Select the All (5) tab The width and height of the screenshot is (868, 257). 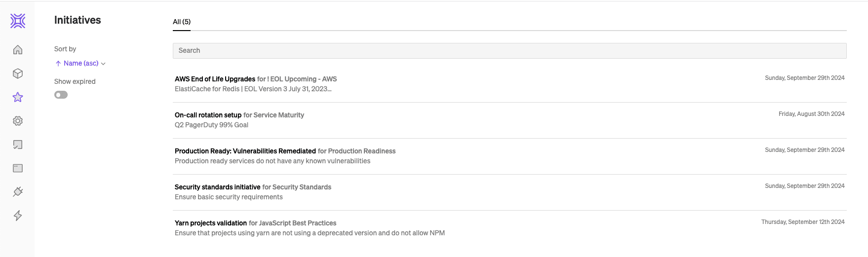point(182,22)
